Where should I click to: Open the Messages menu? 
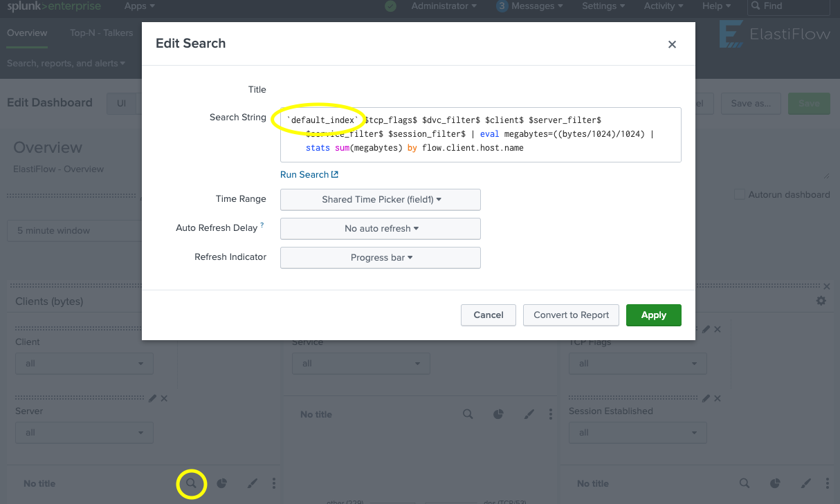tap(530, 6)
